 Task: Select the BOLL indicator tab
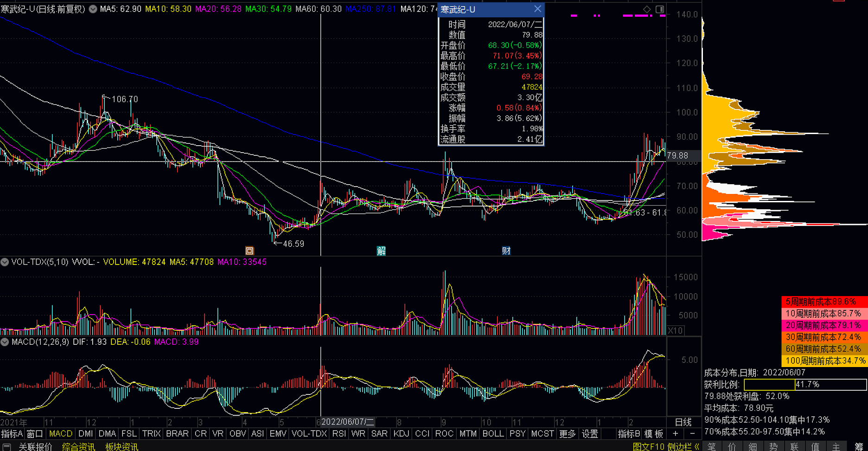492,433
